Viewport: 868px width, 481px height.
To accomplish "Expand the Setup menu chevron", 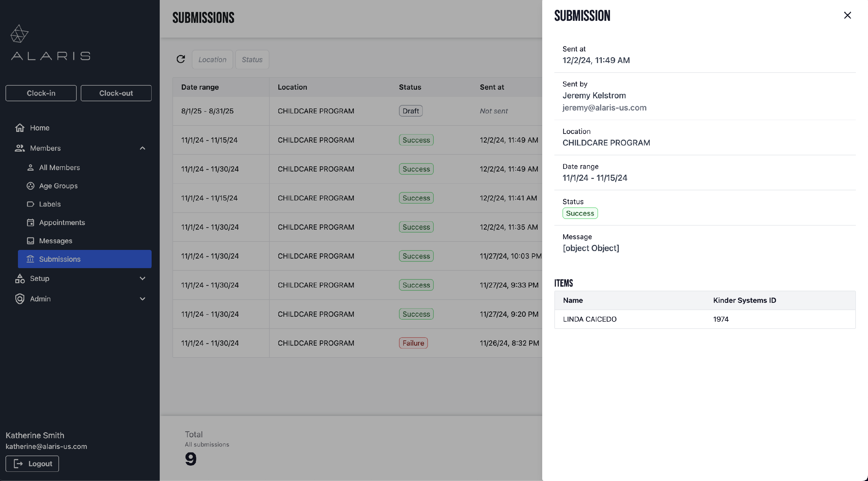I will (143, 279).
